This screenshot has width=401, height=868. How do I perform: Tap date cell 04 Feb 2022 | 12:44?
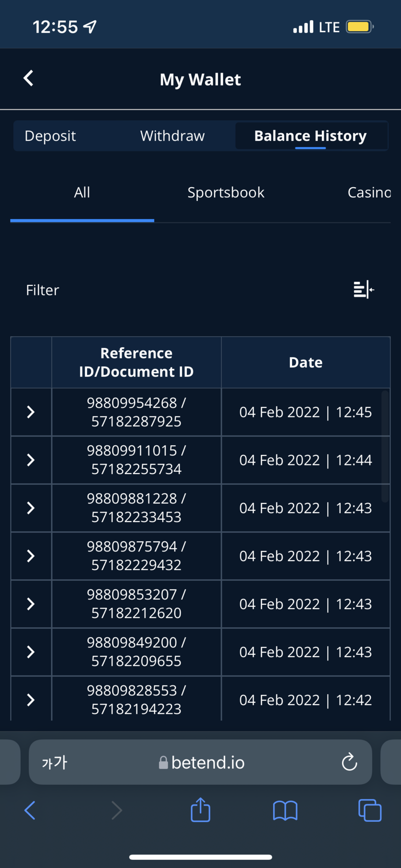[305, 460]
